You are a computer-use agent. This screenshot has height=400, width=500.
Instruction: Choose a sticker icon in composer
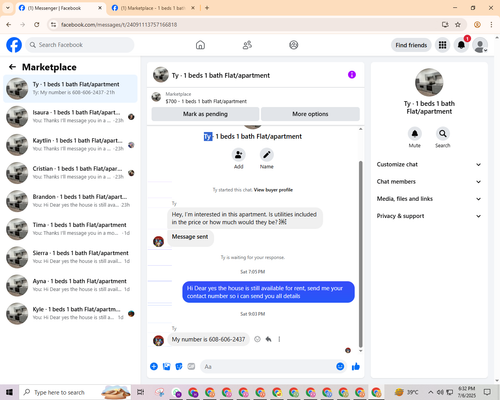pos(179,367)
